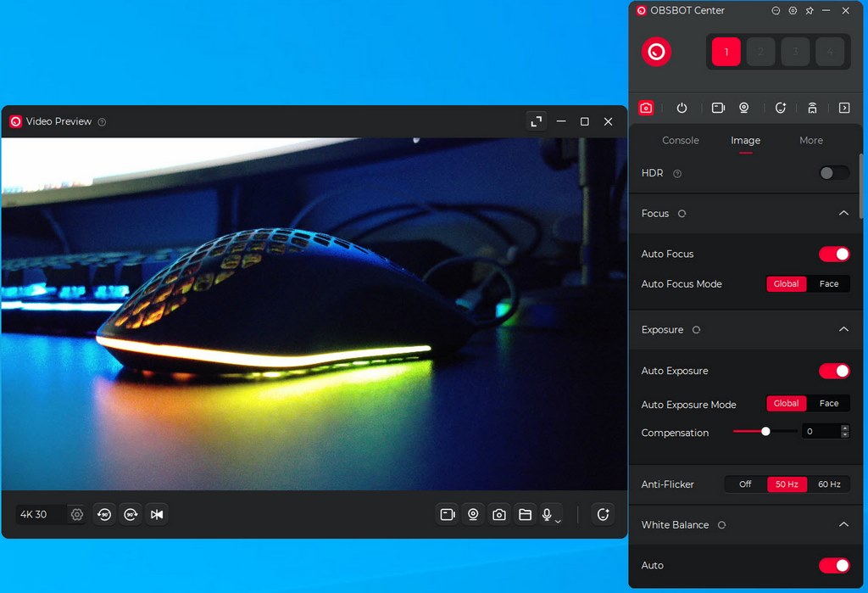Set Auto Exposure Mode to Global

pyautogui.click(x=786, y=404)
